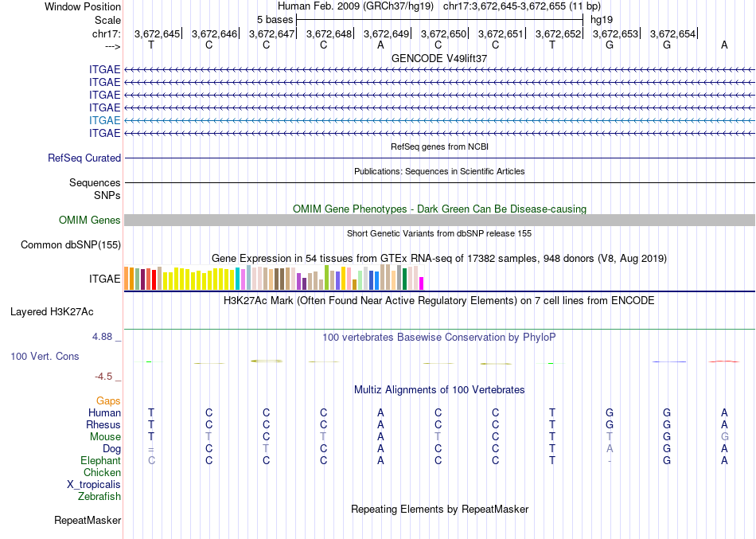Open the GENCODE V49lift37 track title

click(439, 58)
